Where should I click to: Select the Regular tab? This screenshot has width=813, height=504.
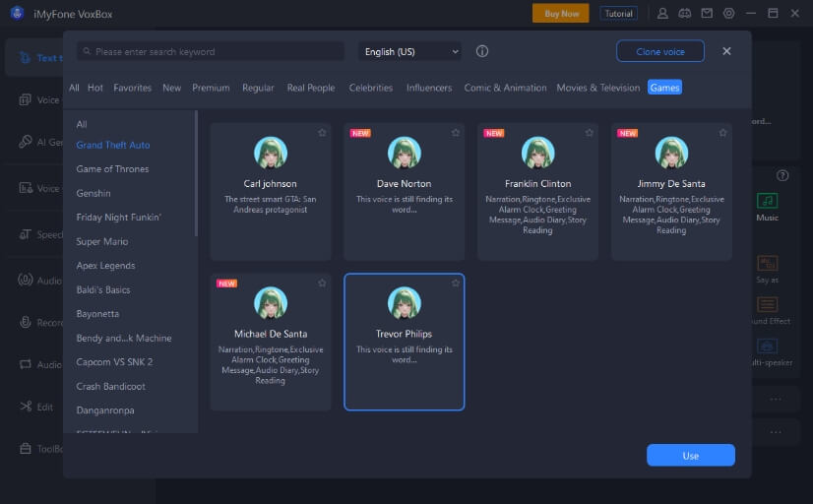pyautogui.click(x=258, y=88)
